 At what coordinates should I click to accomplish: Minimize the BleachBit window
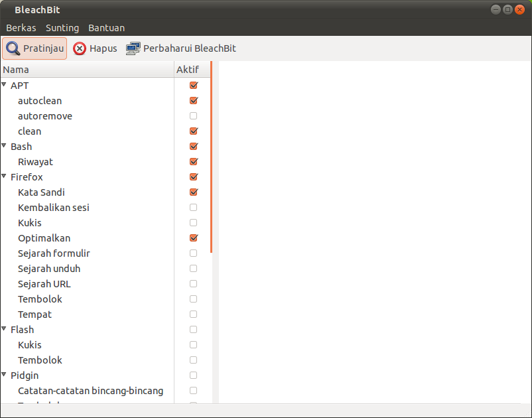(x=496, y=9)
